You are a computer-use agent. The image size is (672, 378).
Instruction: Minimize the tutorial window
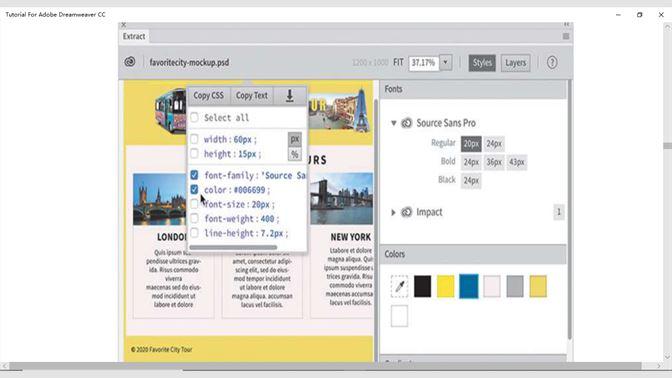(618, 15)
